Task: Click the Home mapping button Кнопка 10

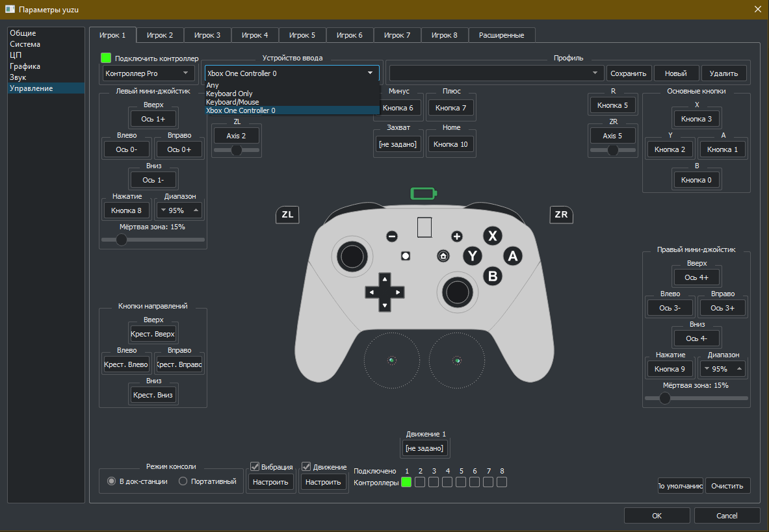Action: [x=450, y=144]
